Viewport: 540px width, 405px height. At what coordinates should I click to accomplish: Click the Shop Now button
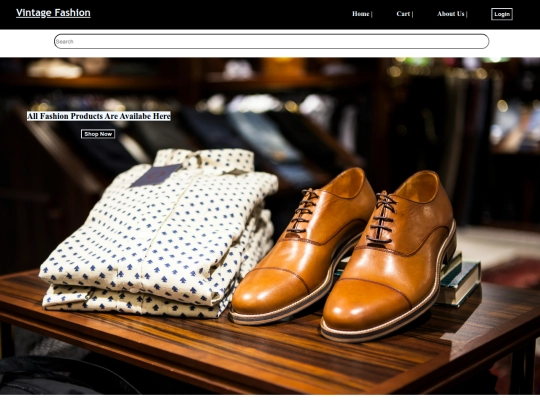[98, 134]
